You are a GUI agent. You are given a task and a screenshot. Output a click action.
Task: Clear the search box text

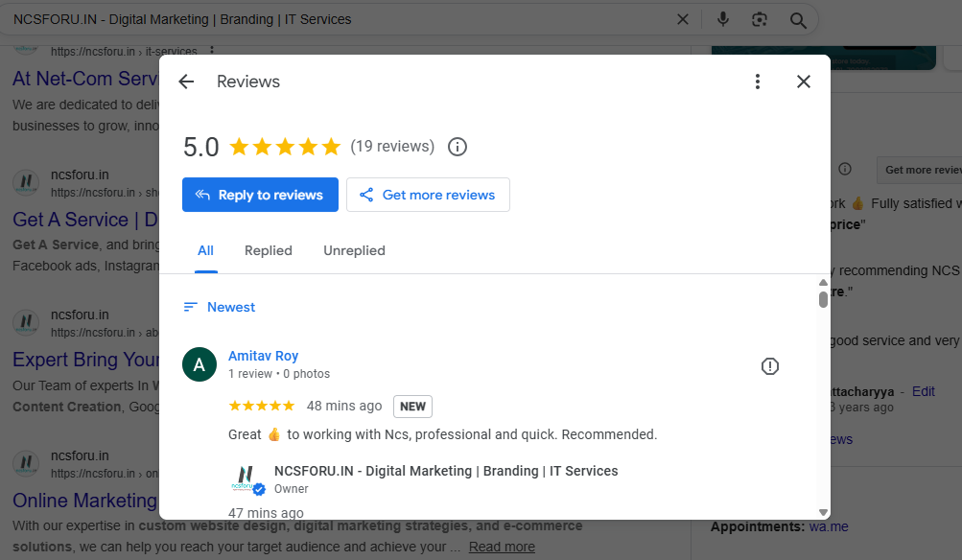[x=682, y=19]
